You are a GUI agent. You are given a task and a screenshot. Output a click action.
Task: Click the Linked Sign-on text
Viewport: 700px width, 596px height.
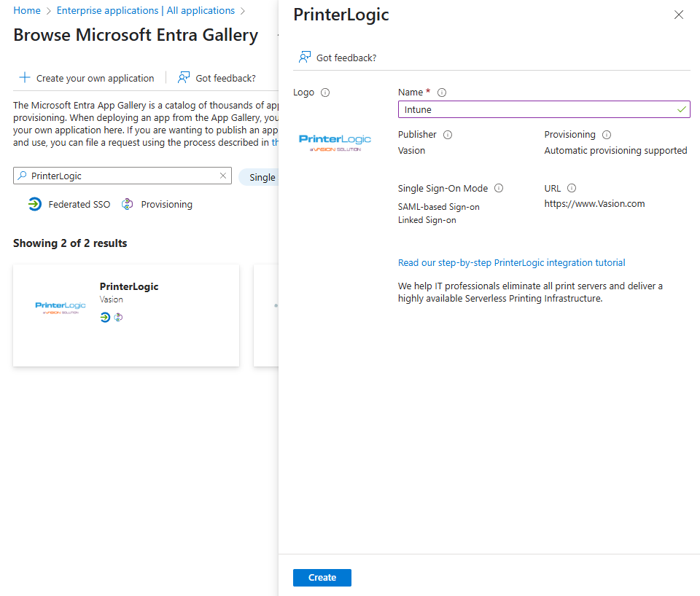point(427,220)
